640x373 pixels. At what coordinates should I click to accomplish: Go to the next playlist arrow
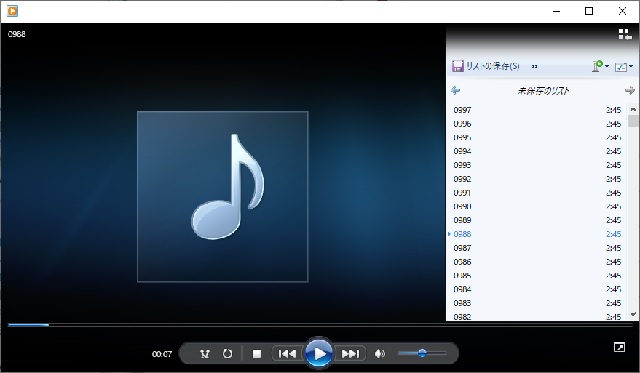pyautogui.click(x=630, y=90)
